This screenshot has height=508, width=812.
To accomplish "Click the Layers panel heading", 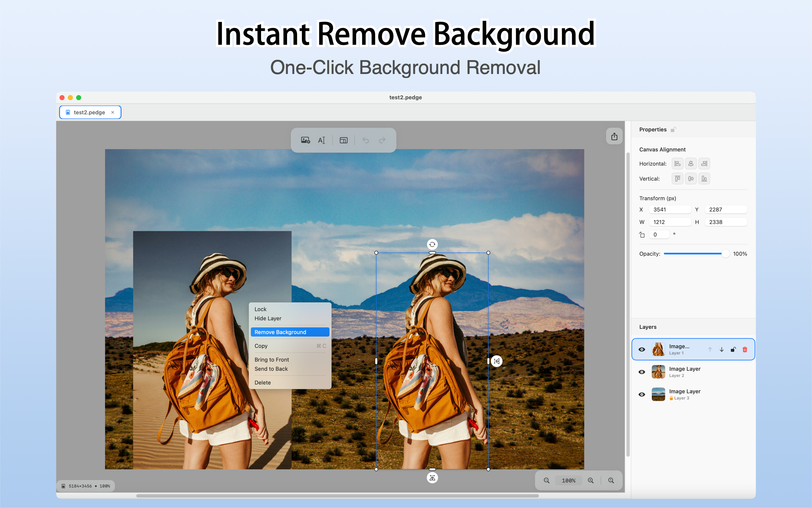I will [x=648, y=327].
